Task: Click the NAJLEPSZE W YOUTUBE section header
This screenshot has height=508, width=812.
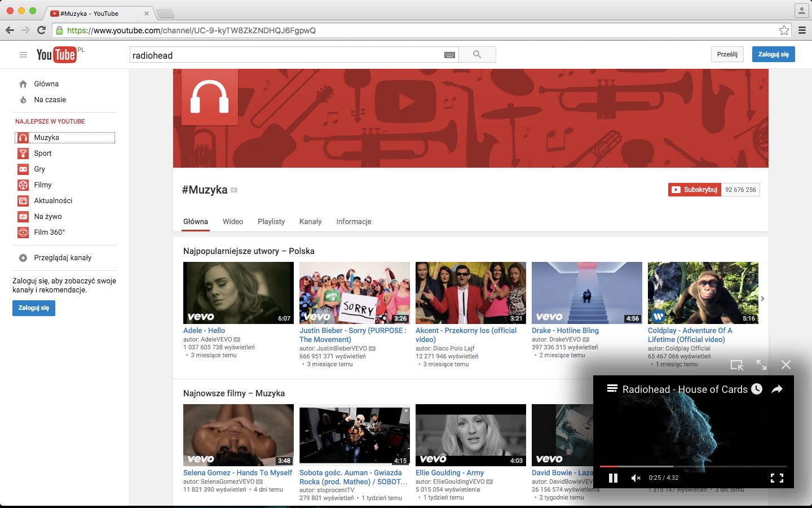Action: click(50, 121)
